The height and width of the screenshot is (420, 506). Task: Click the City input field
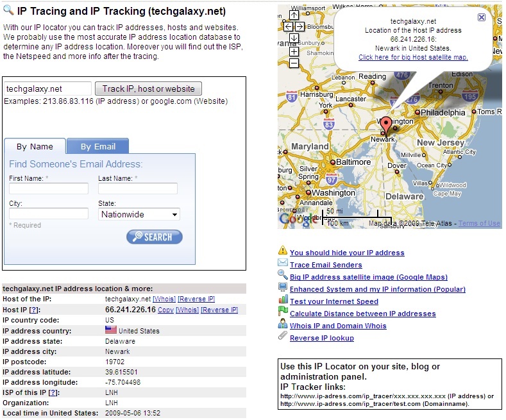point(49,214)
